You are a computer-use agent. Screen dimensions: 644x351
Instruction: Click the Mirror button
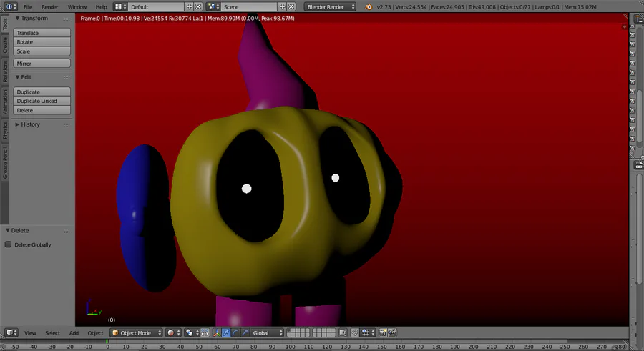click(x=42, y=64)
